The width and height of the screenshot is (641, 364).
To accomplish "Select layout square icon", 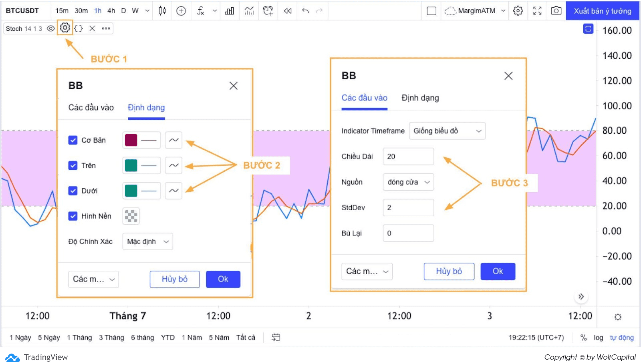I will tap(431, 11).
